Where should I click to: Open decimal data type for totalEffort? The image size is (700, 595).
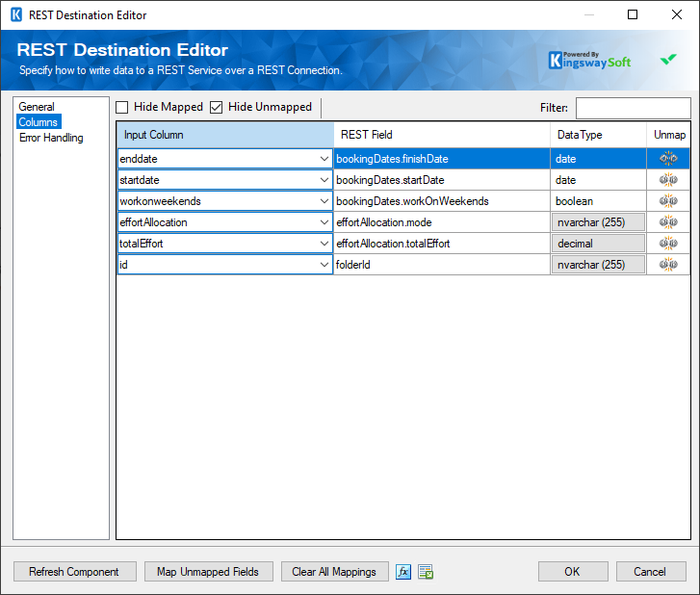pyautogui.click(x=598, y=244)
